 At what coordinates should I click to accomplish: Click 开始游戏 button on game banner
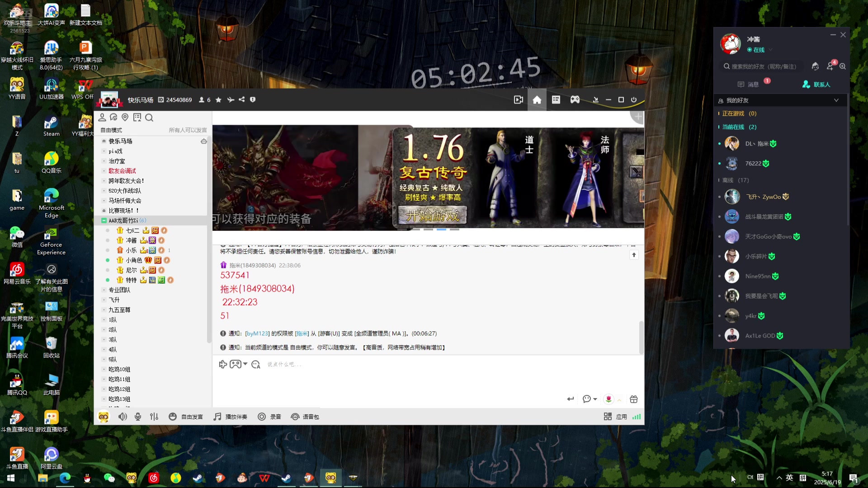(x=432, y=215)
